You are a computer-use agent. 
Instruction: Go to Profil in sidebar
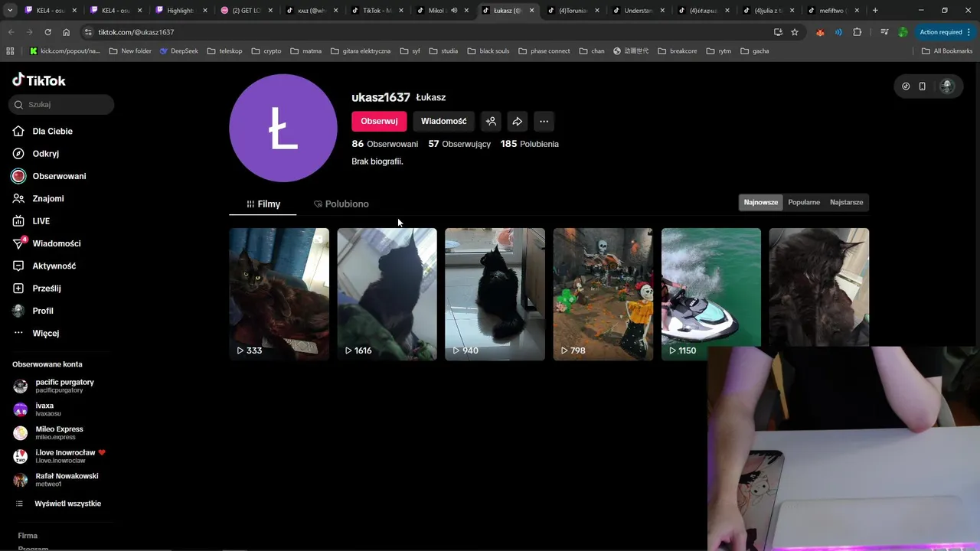coord(43,311)
